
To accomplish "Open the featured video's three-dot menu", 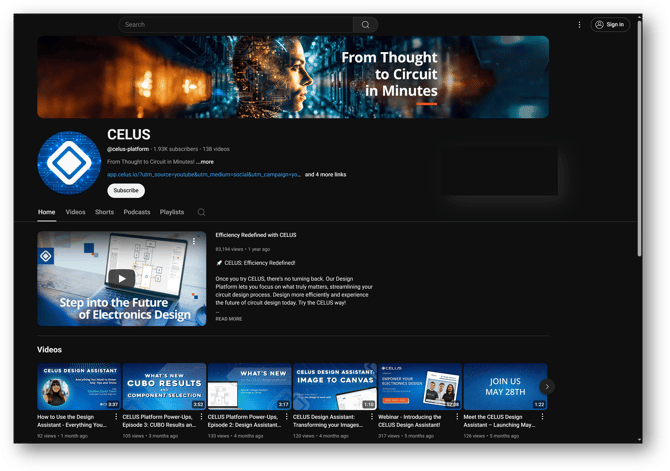I will tap(194, 241).
